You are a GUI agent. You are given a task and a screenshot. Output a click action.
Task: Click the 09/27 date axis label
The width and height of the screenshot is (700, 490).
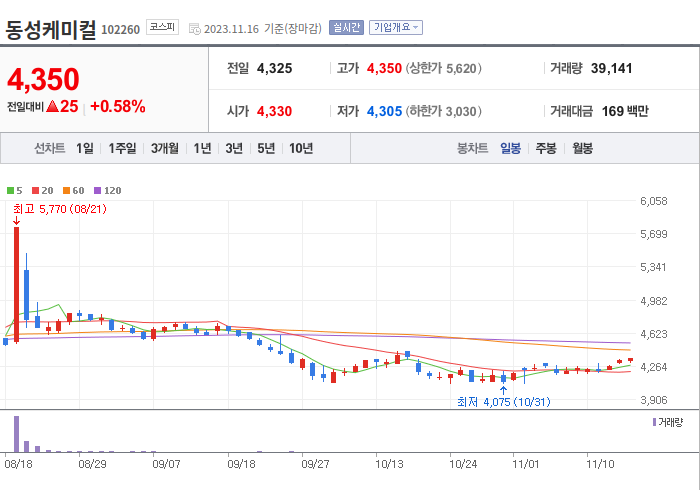[315, 464]
